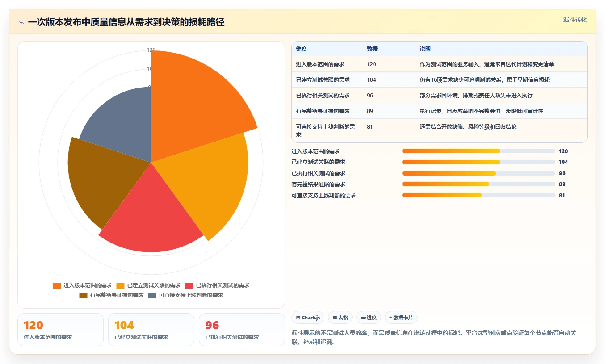Viewport: 605px width, 364px height.
Task: Click the 漏斗转化 label in the header
Action: [x=575, y=20]
